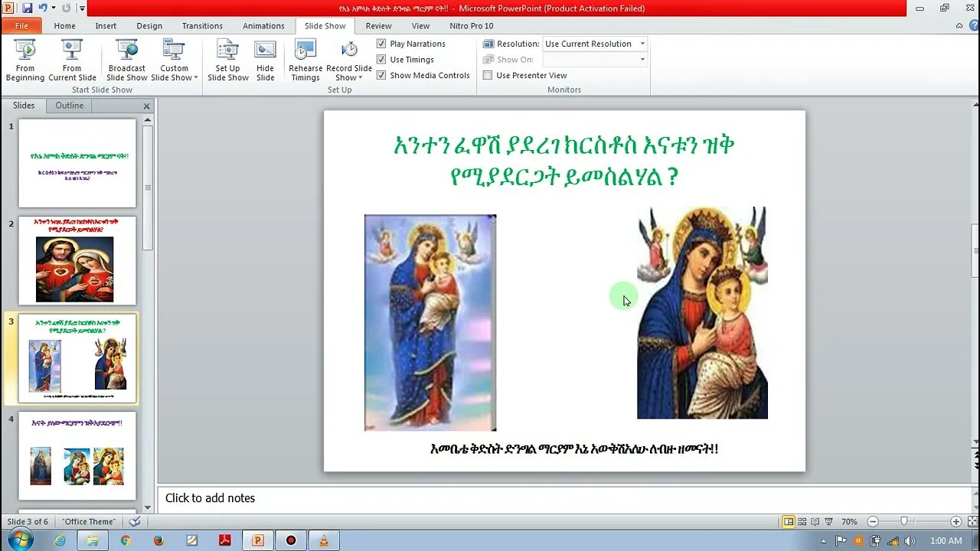Select slide 4 thumbnail
This screenshot has height=551, width=980.
click(77, 455)
